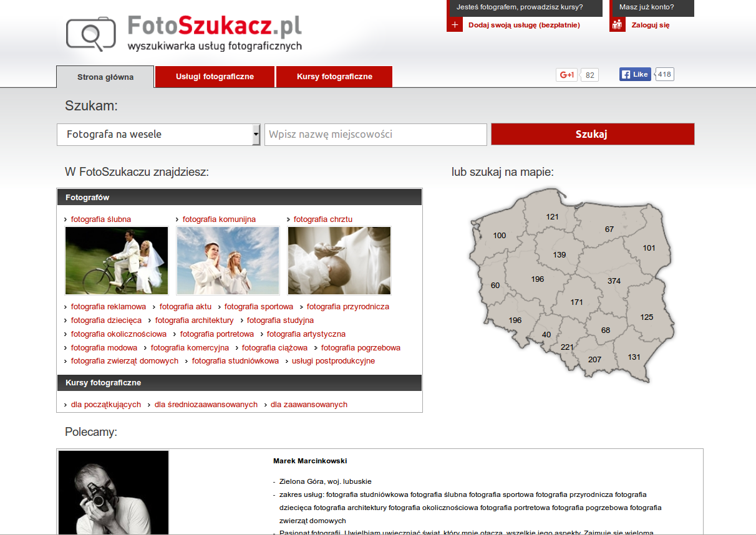Open fotografia komercyjna link

pyautogui.click(x=190, y=348)
